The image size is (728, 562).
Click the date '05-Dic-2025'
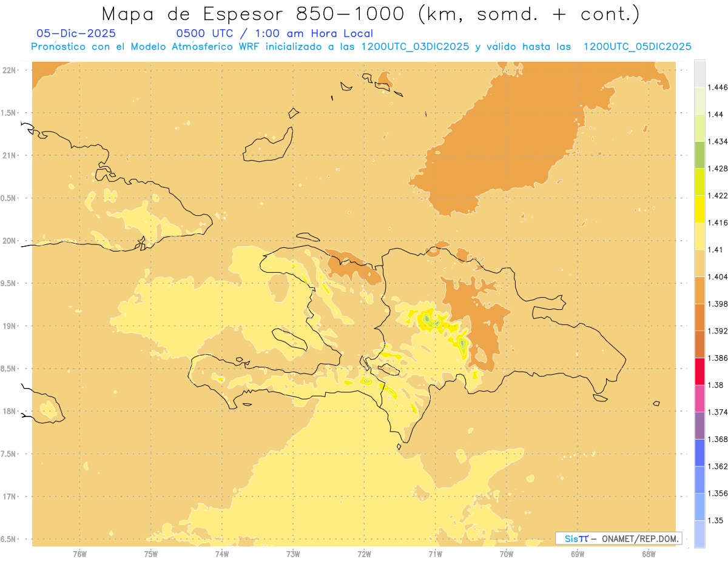click(76, 34)
